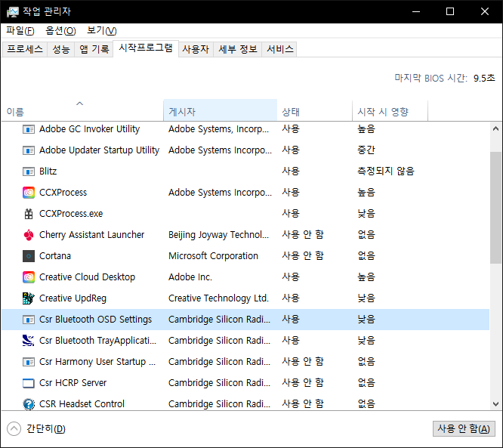Click the scrollbar down arrow
This screenshot has width=503, height=448.
click(495, 403)
